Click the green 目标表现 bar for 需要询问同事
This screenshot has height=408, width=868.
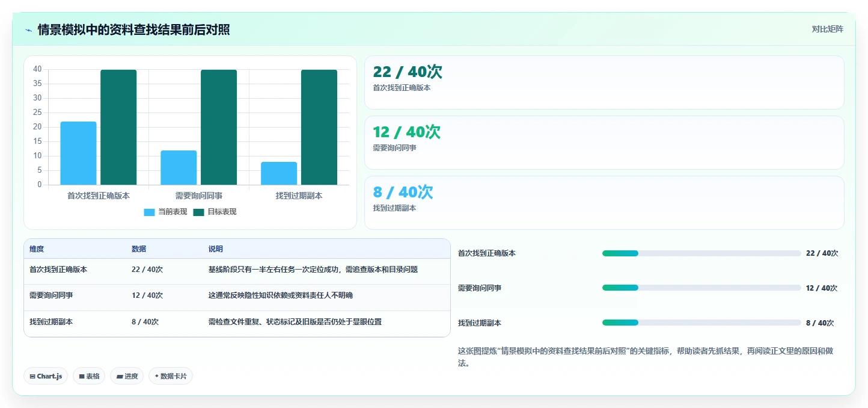219,127
